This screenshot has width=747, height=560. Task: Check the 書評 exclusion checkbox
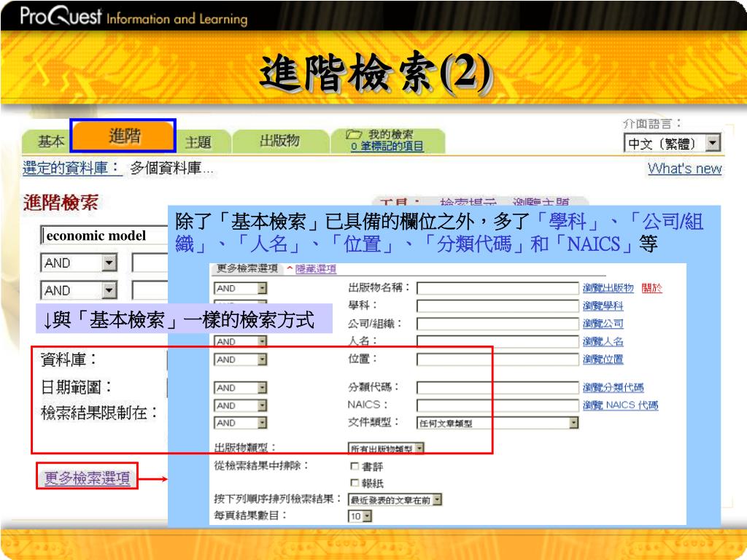tap(355, 467)
